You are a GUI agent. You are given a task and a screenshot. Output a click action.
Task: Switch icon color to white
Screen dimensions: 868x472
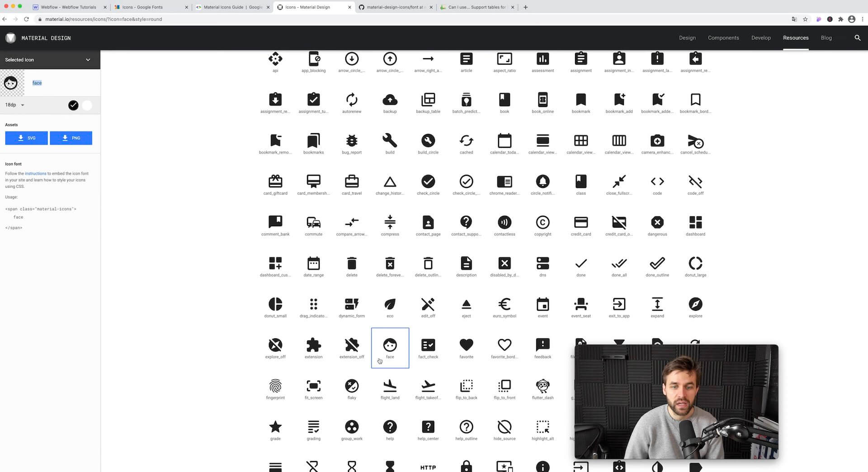(x=86, y=105)
